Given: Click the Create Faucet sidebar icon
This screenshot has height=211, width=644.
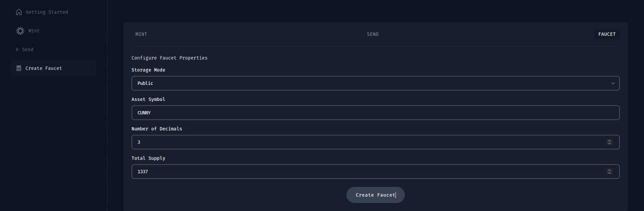Looking at the screenshot, I should (x=19, y=68).
